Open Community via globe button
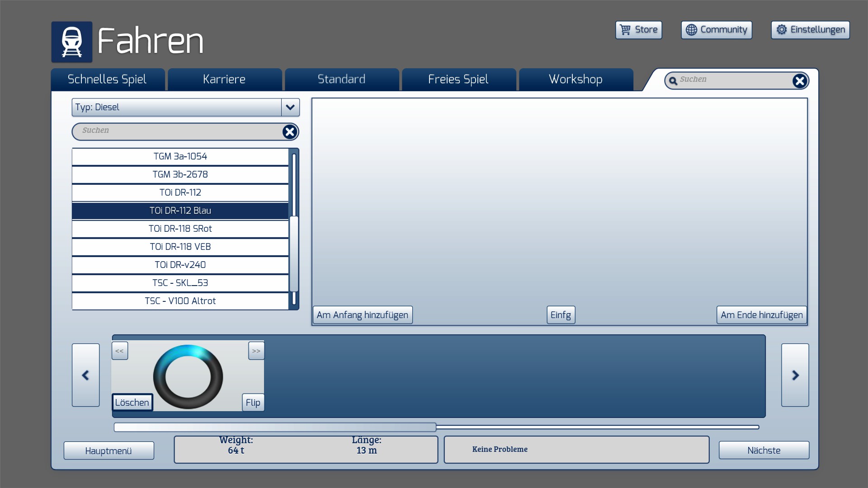Screen dimensions: 868x488 [x=716, y=30]
